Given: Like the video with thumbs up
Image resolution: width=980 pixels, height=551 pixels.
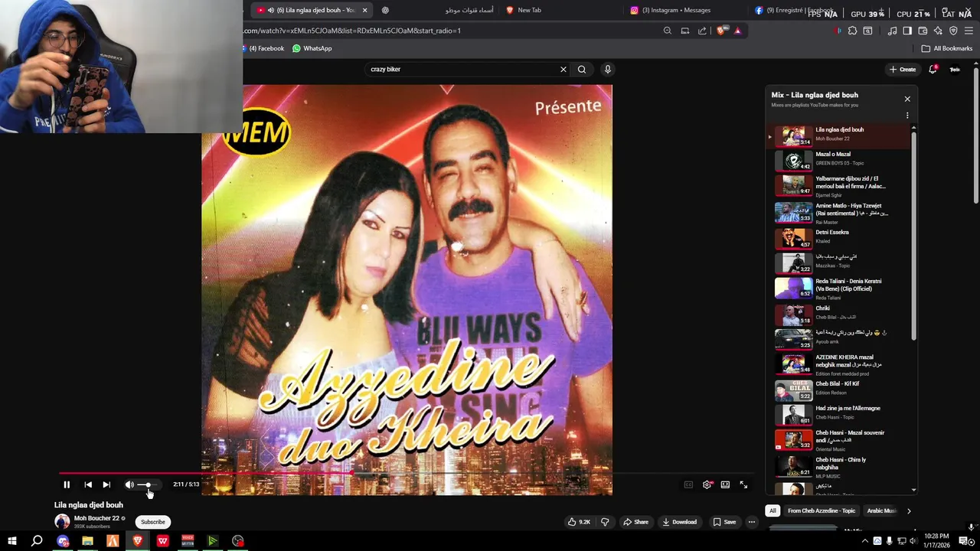Looking at the screenshot, I should [579, 522].
